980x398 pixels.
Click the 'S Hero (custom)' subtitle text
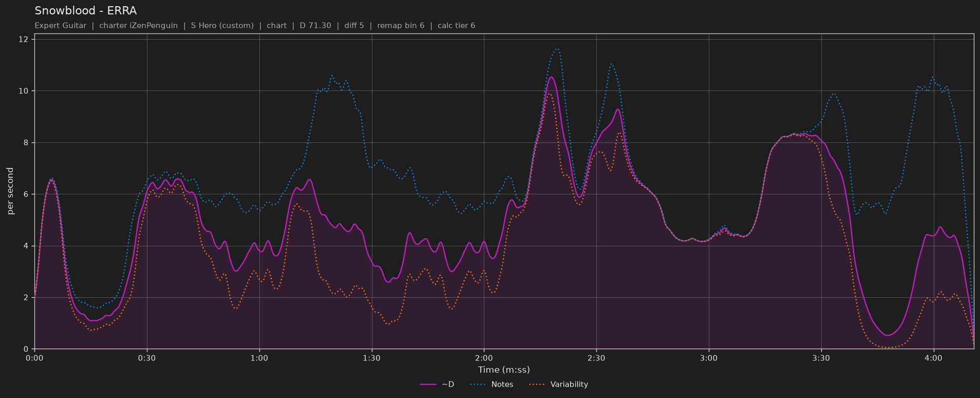coord(222,26)
